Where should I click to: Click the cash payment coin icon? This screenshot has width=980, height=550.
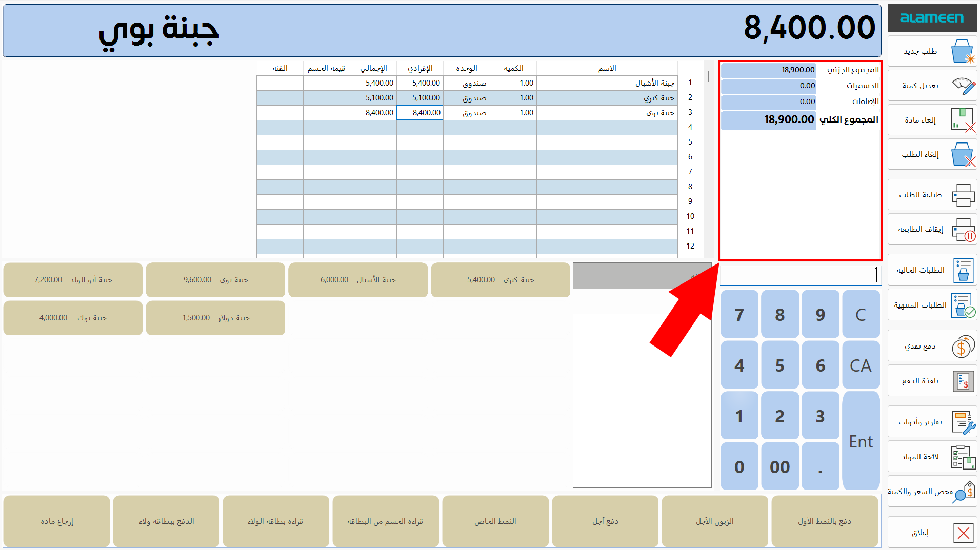[963, 347]
